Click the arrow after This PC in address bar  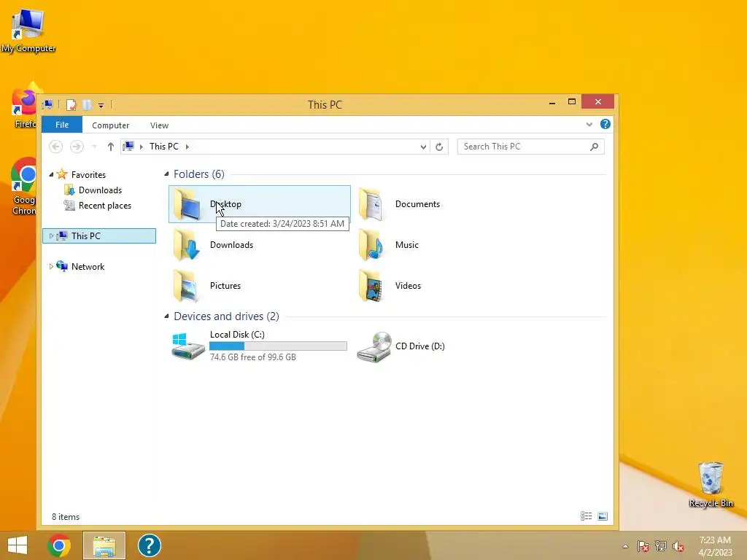[187, 147]
